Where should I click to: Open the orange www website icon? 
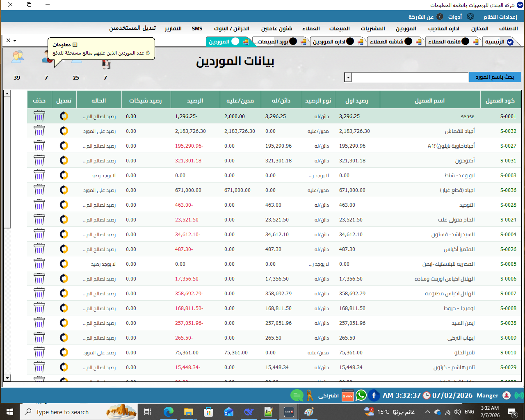[347, 395]
